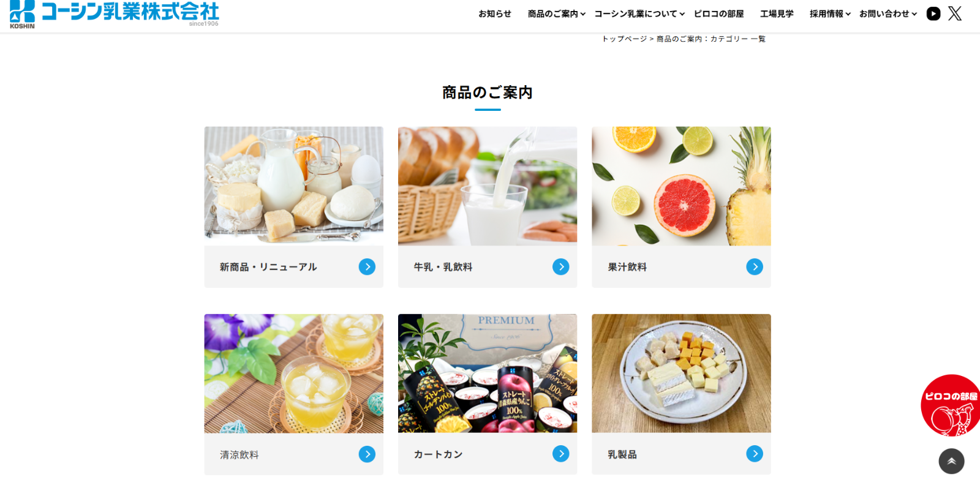
Task: Open the X social media icon
Action: (x=955, y=13)
